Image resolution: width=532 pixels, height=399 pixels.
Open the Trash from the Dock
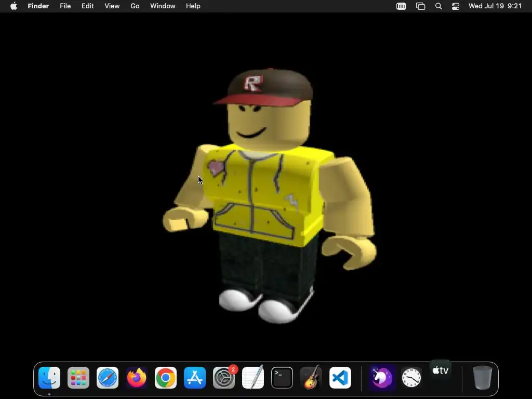click(x=482, y=378)
